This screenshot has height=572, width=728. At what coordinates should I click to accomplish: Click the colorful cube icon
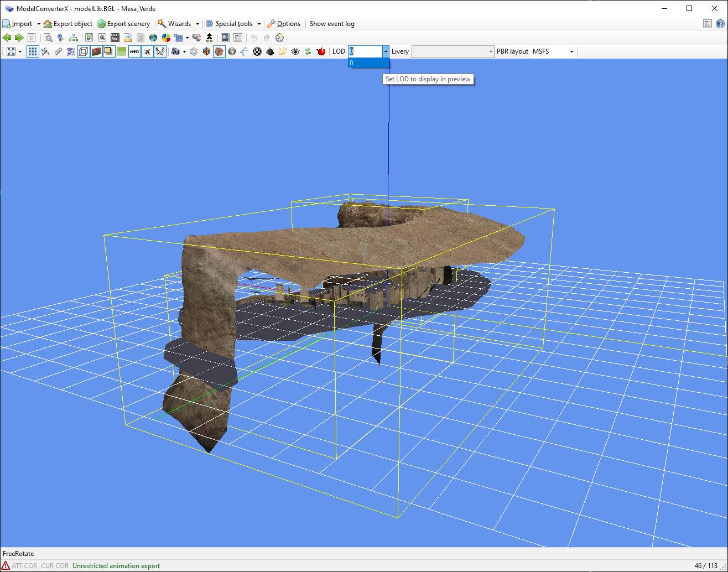[x=206, y=51]
